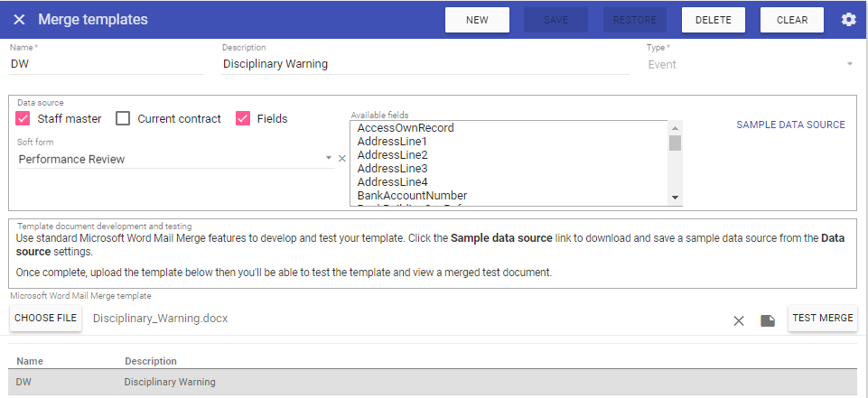Uncheck the Staff master checkbox
This screenshot has width=868, height=398.
[23, 118]
